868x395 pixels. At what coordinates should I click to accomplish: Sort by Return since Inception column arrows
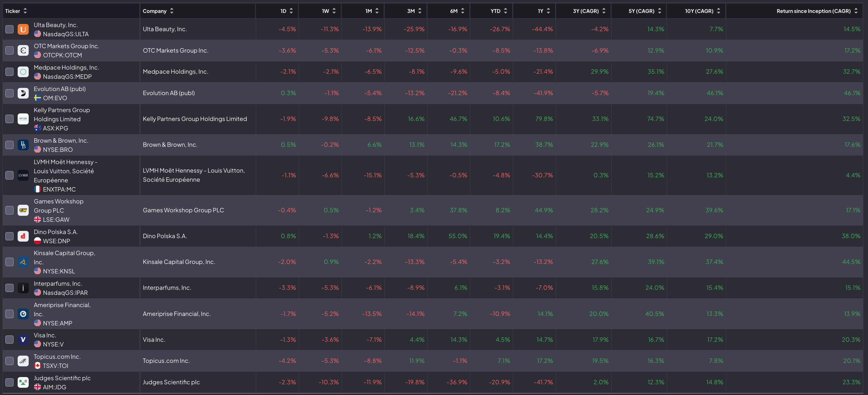pyautogui.click(x=856, y=11)
